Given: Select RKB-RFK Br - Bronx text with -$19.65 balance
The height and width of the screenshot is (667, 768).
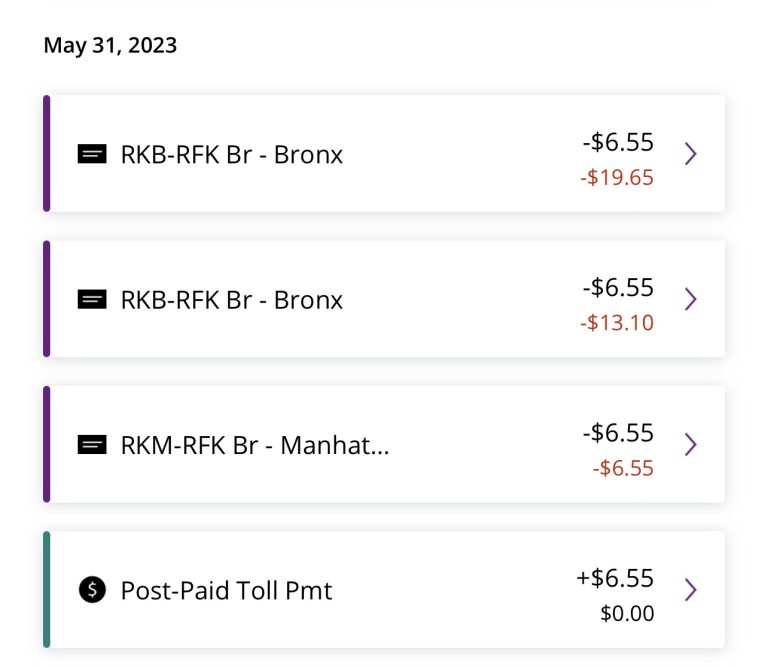Looking at the screenshot, I should pos(232,155).
